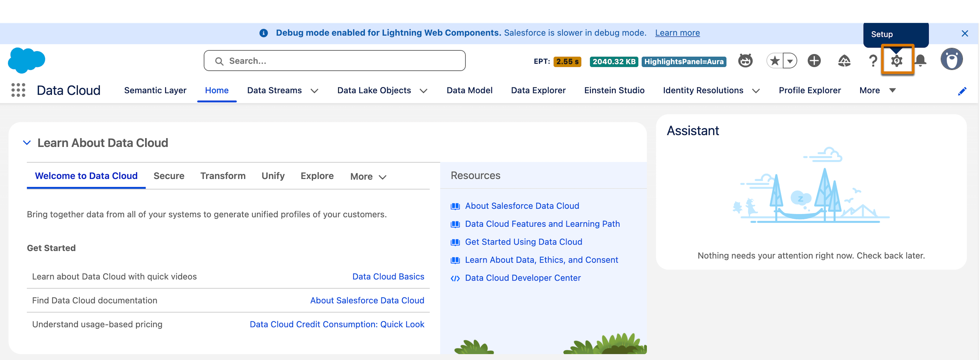The image size is (980, 360).
Task: Open the notifications bell
Action: click(x=920, y=61)
